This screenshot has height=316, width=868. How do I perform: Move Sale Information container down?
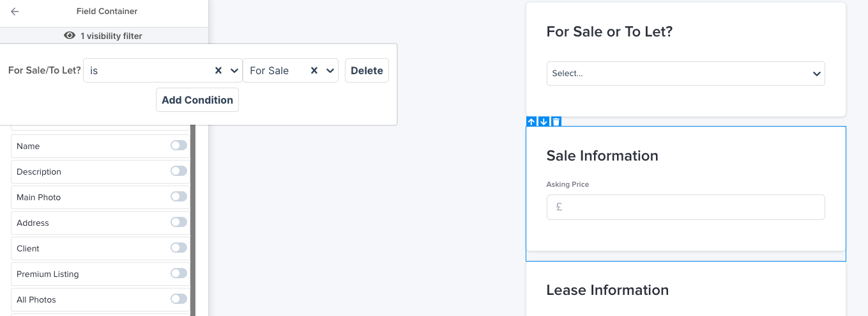pos(544,122)
